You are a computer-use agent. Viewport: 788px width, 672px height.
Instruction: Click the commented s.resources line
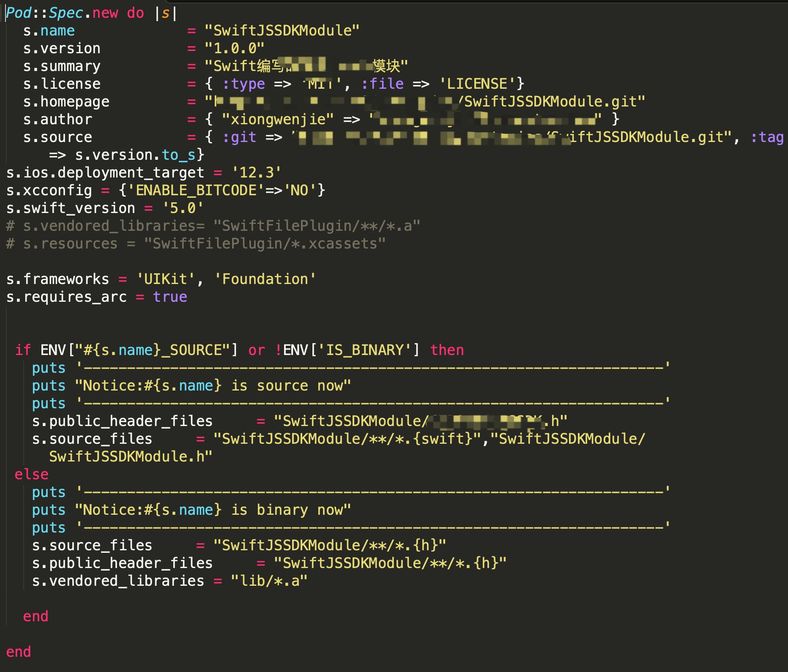[x=196, y=244]
